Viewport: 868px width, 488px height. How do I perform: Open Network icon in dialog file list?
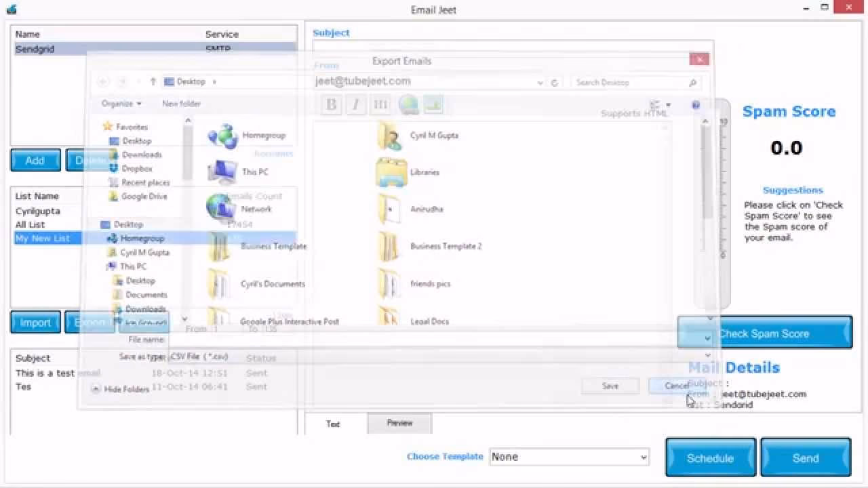coord(221,208)
